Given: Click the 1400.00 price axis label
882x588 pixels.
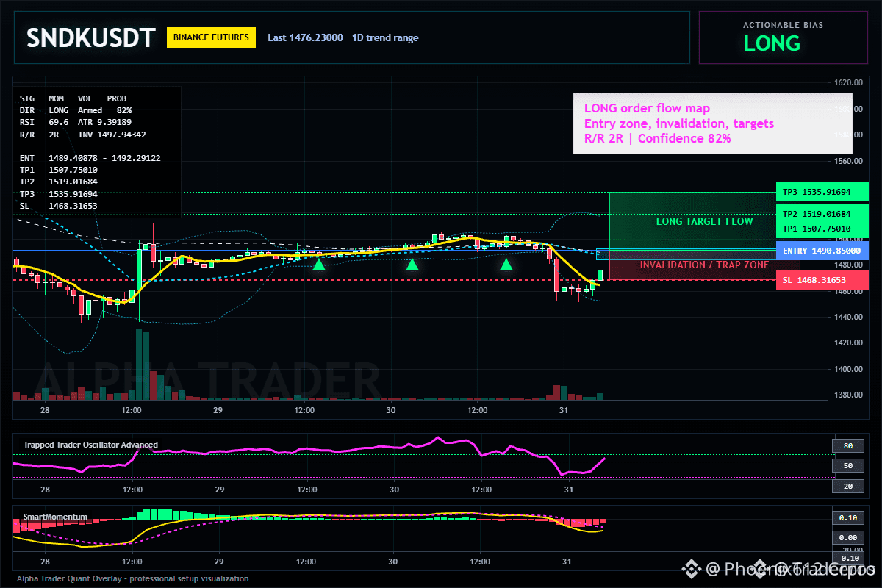Looking at the screenshot, I should [847, 370].
